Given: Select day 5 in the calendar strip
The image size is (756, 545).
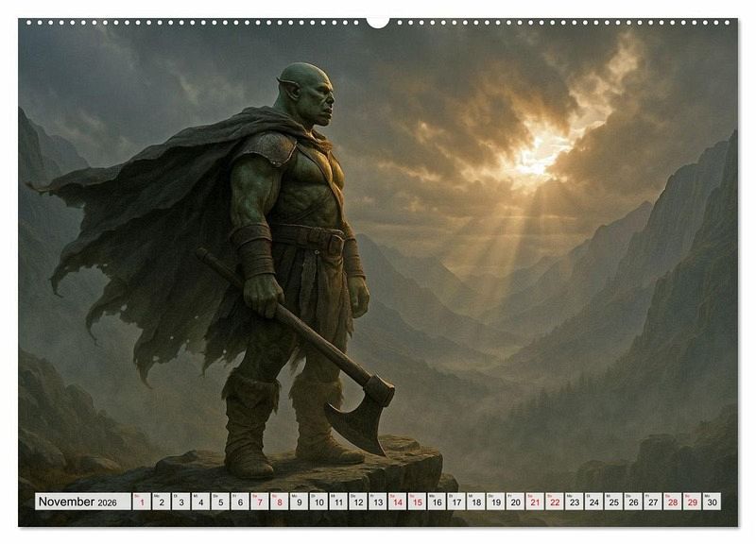Looking at the screenshot, I should pos(219,502).
